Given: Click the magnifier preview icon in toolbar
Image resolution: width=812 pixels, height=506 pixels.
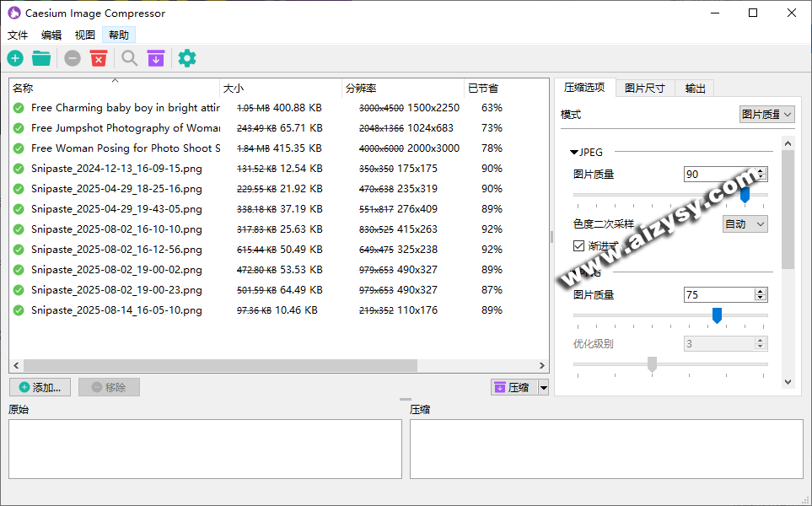Looking at the screenshot, I should tap(129, 58).
